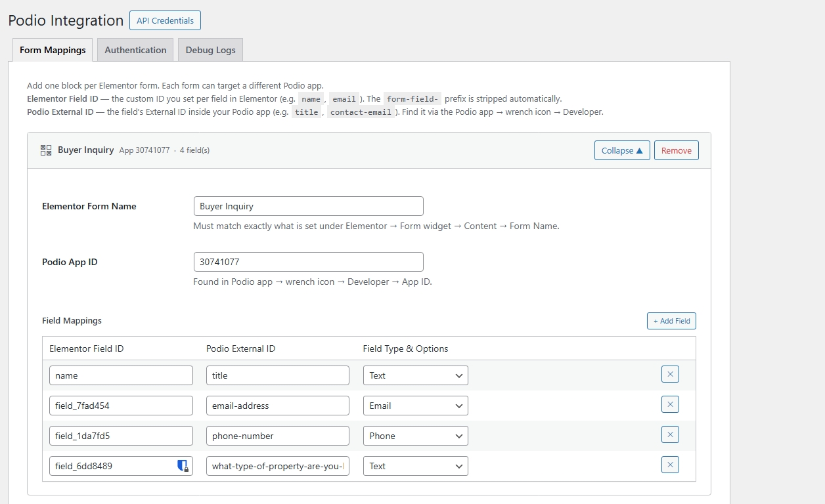Click the Field Mappings section heading
Viewport: 825px width, 504px height.
click(x=72, y=321)
